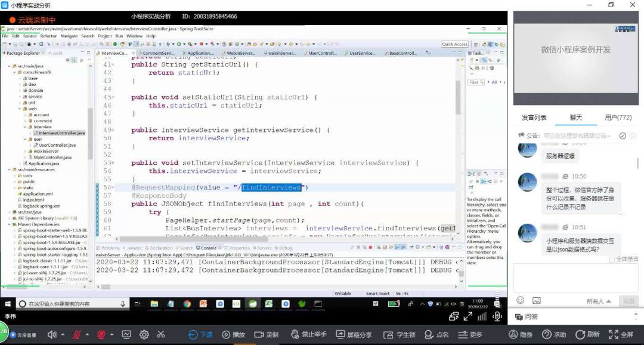
Task: Toggle the 学生锁 student lock
Action: tap(399, 335)
